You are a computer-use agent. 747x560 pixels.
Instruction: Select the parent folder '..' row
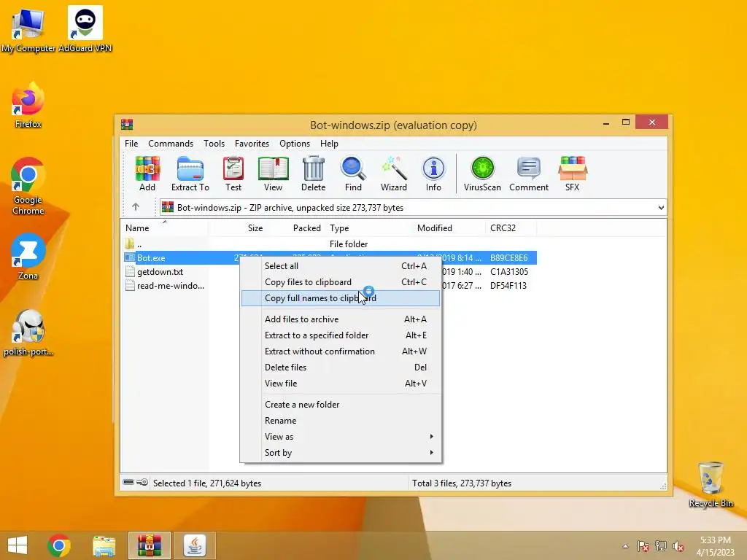coord(330,244)
